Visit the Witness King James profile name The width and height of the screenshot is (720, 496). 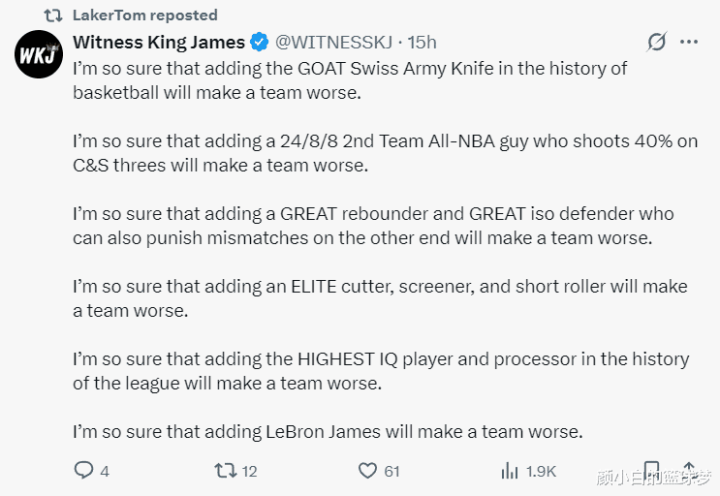tap(159, 42)
